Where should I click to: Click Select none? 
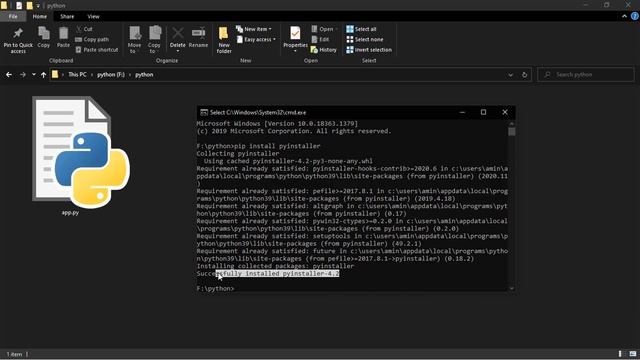(x=364, y=39)
